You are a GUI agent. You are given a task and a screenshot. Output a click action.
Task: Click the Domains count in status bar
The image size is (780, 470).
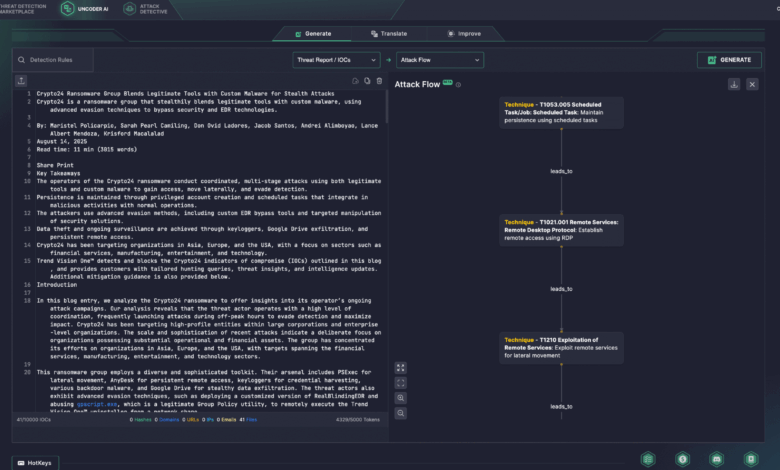(167, 420)
